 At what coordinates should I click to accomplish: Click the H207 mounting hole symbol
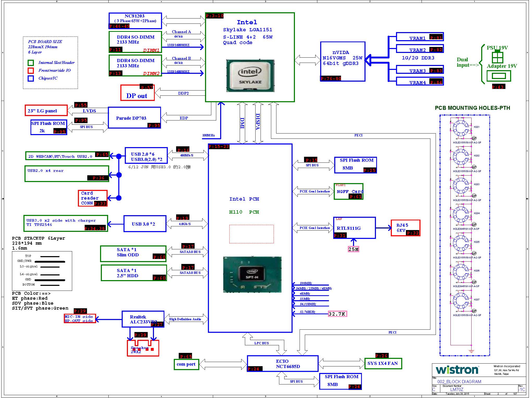point(461,300)
